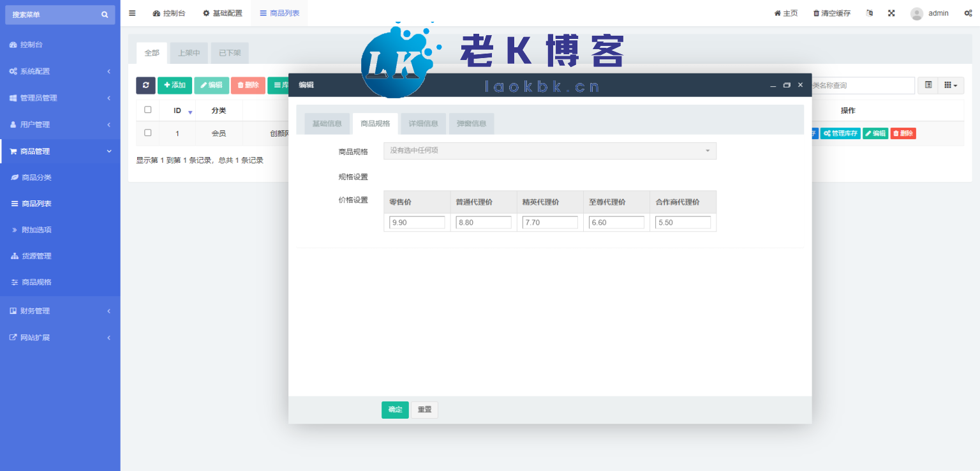The image size is (980, 471).
Task: Open the columns display dropdown button
Action: click(x=950, y=85)
